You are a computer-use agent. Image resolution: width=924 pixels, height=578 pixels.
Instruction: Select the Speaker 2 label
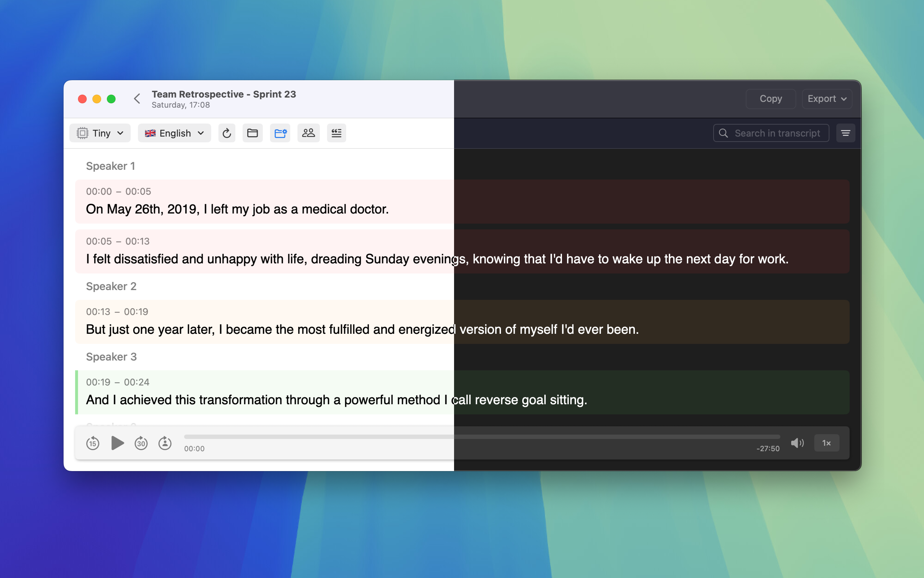click(x=111, y=286)
